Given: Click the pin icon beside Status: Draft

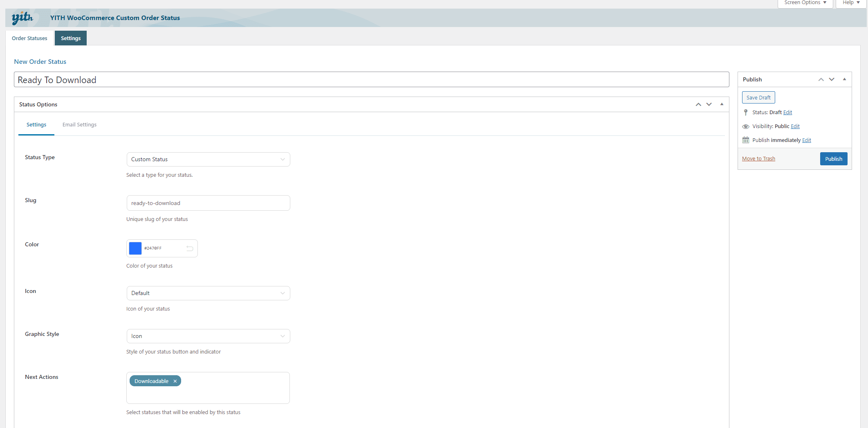Looking at the screenshot, I should (x=746, y=112).
